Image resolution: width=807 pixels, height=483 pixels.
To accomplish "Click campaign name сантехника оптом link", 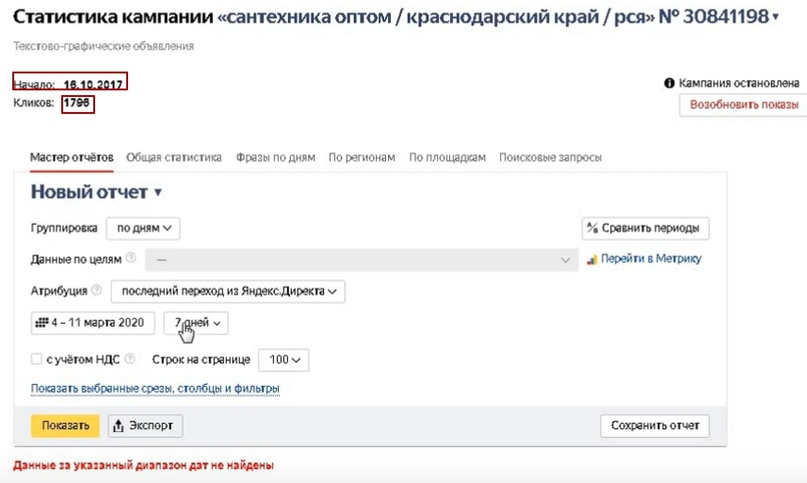I will tap(436, 17).
